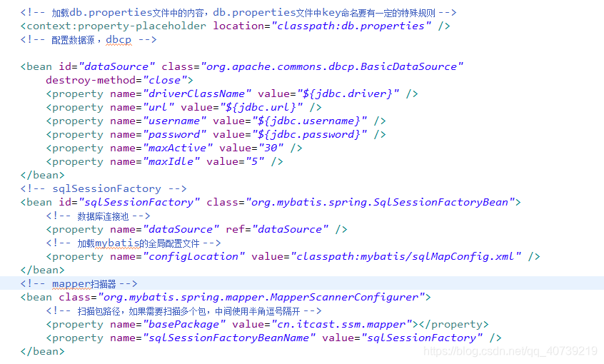Click the dataSource id value in first bean

[x=116, y=66]
